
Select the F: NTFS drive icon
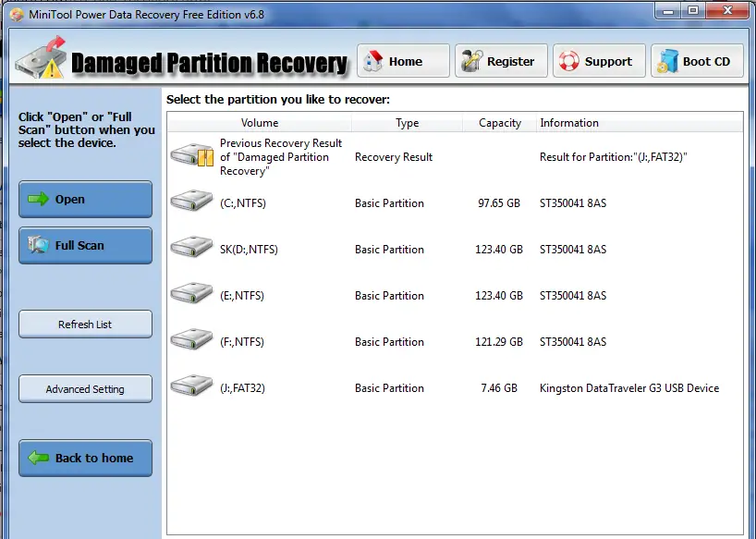pos(191,339)
